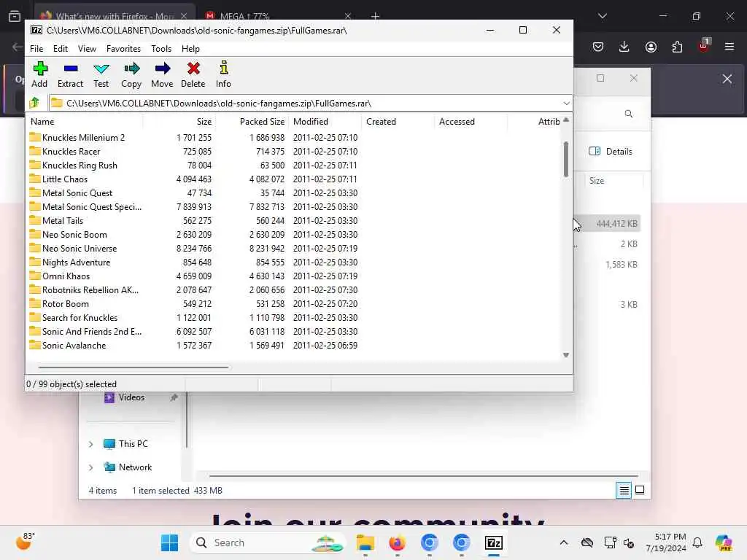Expand the address path dropdown
This screenshot has width=747, height=560.
[x=566, y=104]
